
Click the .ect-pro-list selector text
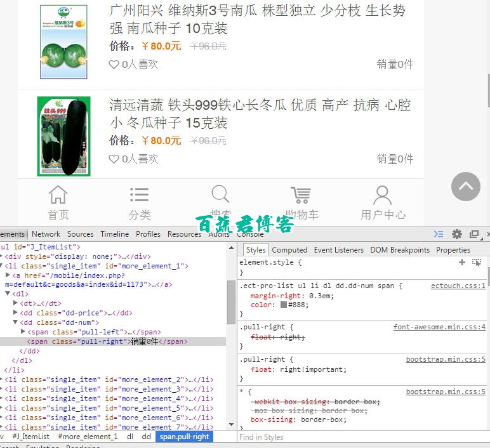(317, 286)
